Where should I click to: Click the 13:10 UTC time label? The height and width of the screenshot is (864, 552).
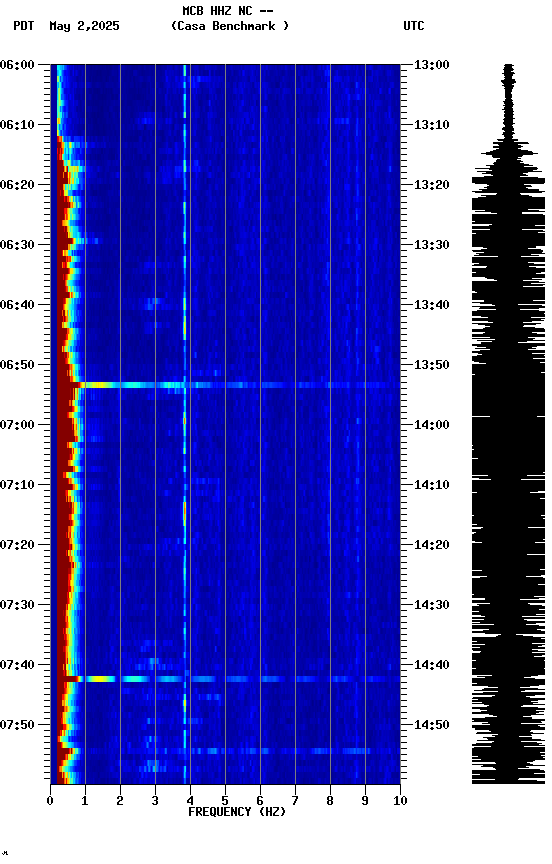coord(432,125)
